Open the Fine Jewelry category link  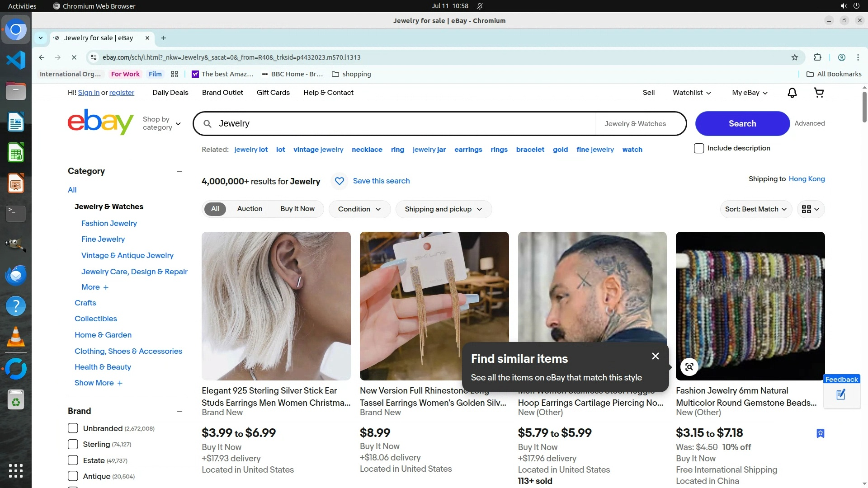tap(103, 239)
